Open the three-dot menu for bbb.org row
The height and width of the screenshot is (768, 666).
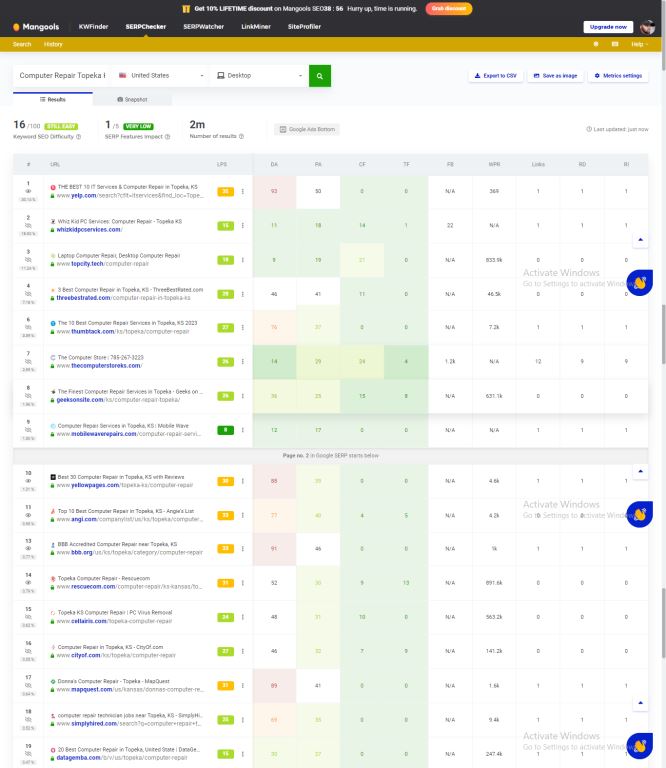242,549
